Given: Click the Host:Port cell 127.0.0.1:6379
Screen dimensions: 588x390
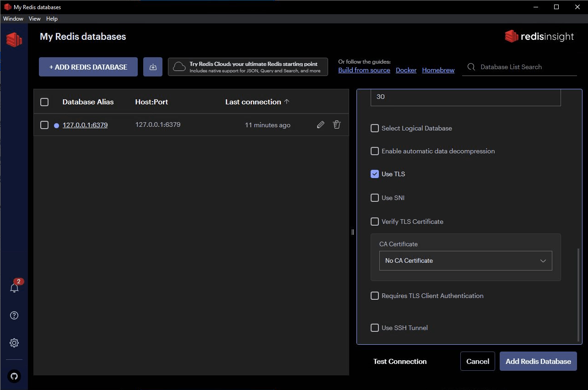Looking at the screenshot, I should pos(158,125).
